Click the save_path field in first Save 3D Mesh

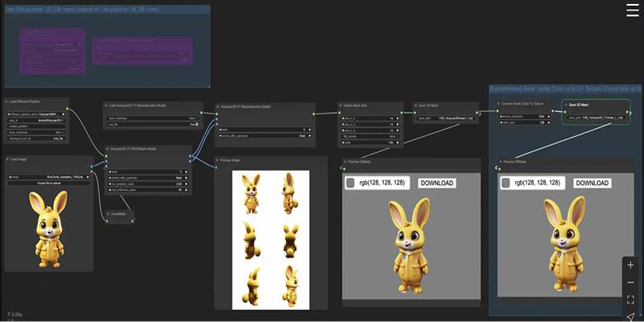click(x=446, y=118)
